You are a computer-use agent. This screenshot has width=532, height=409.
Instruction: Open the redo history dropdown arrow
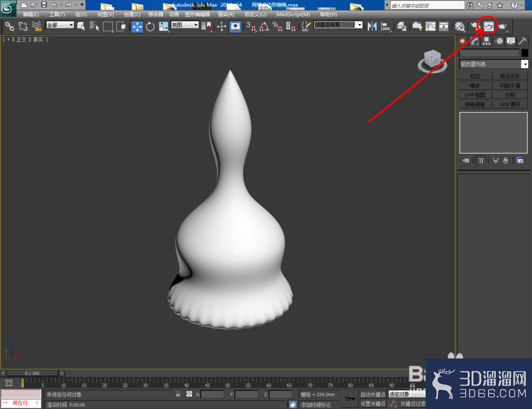pyautogui.click(x=76, y=5)
